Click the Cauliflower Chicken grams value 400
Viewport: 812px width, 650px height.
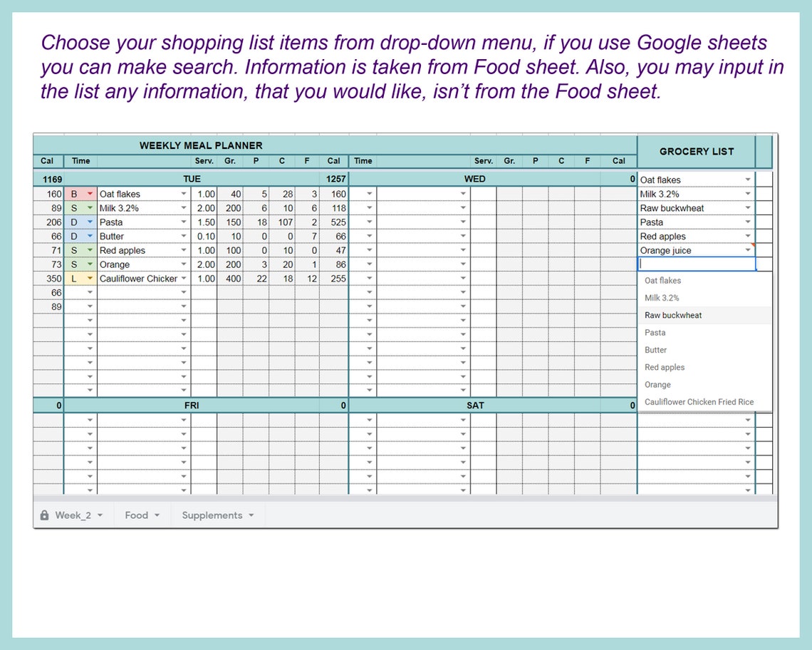(231, 279)
